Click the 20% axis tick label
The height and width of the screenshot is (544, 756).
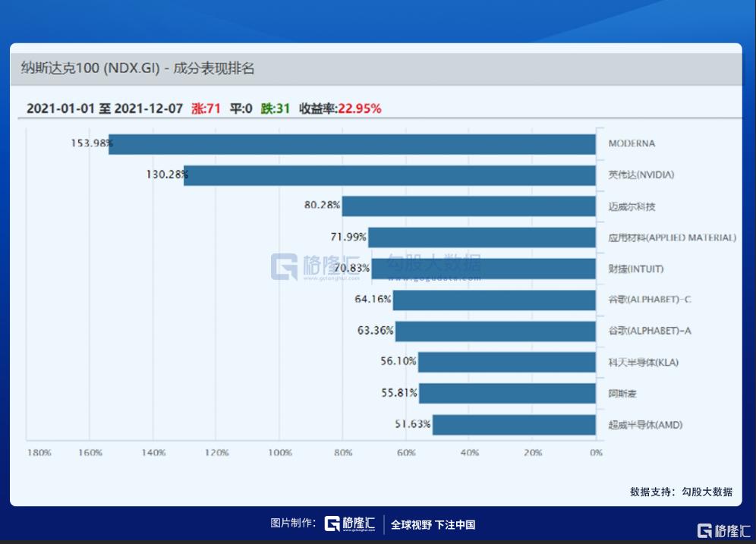tap(533, 452)
